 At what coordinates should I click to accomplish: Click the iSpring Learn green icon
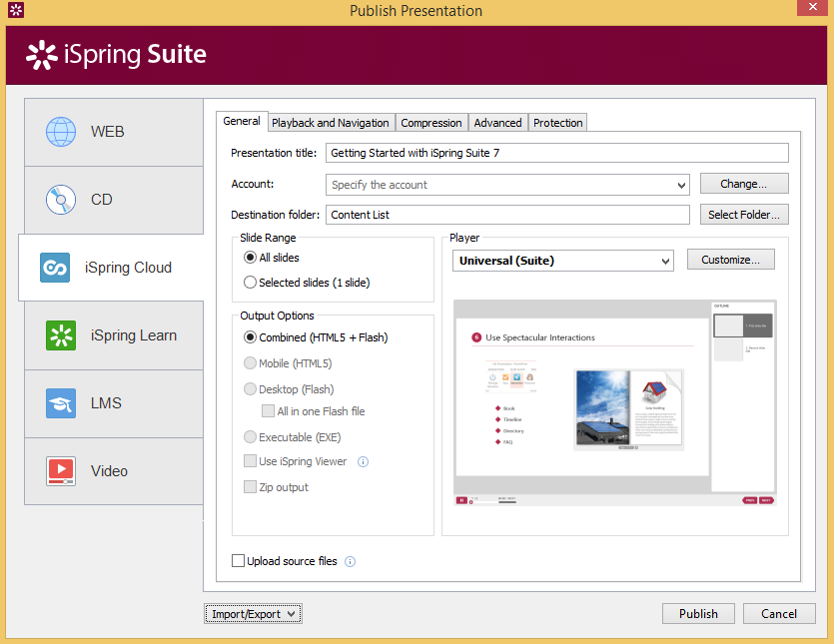(61, 335)
